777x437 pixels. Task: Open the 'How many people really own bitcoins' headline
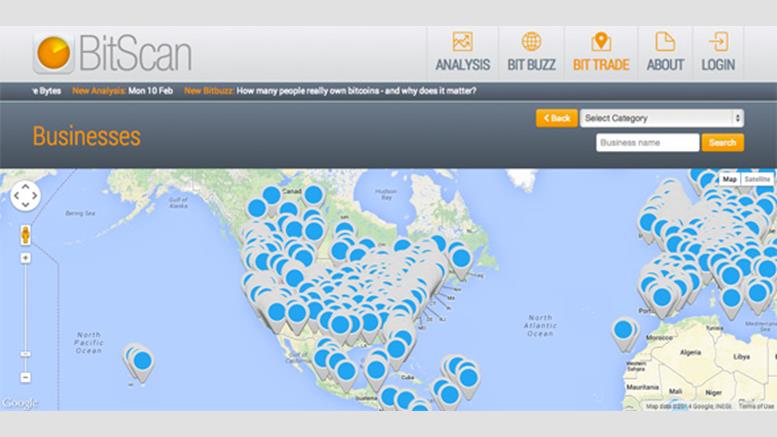[356, 91]
